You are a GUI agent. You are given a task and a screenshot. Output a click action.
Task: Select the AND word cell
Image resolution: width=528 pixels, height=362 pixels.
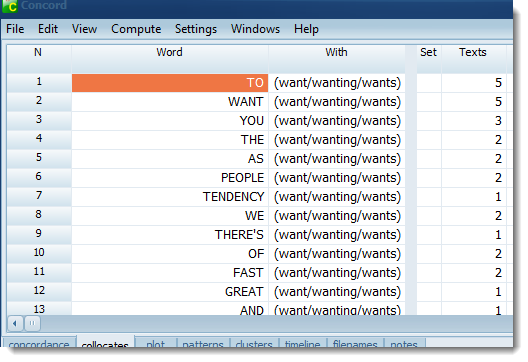170,309
